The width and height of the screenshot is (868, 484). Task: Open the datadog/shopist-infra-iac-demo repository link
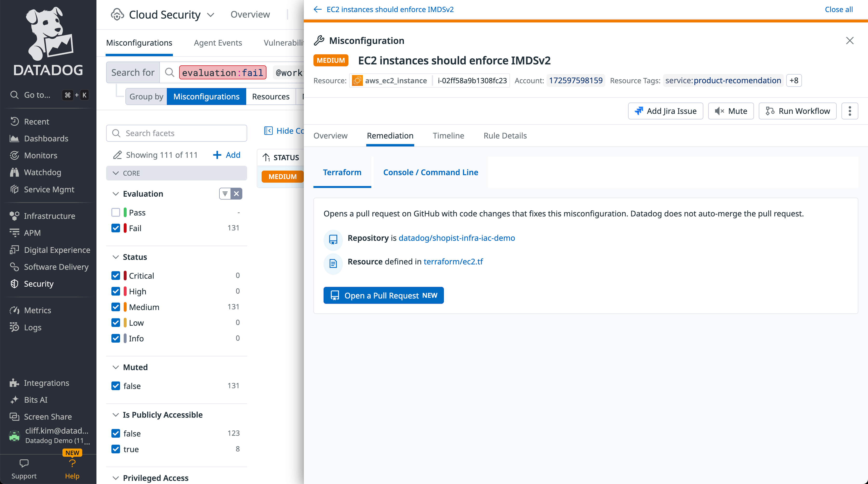(x=457, y=238)
